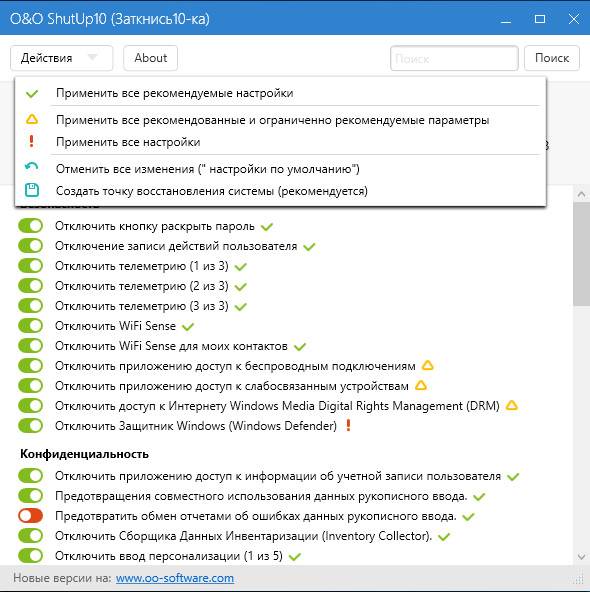Click the scrollbar up arrow
590x592 pixels.
point(581,194)
